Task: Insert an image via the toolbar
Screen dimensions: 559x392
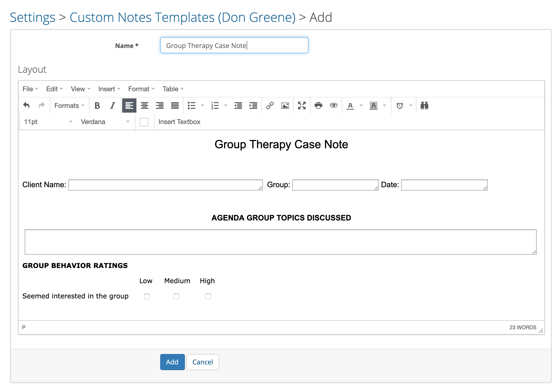Action: [x=285, y=106]
